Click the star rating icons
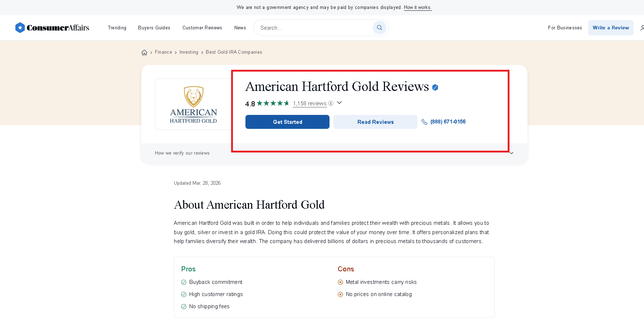Screen dimensions: 644x320 pos(273,103)
